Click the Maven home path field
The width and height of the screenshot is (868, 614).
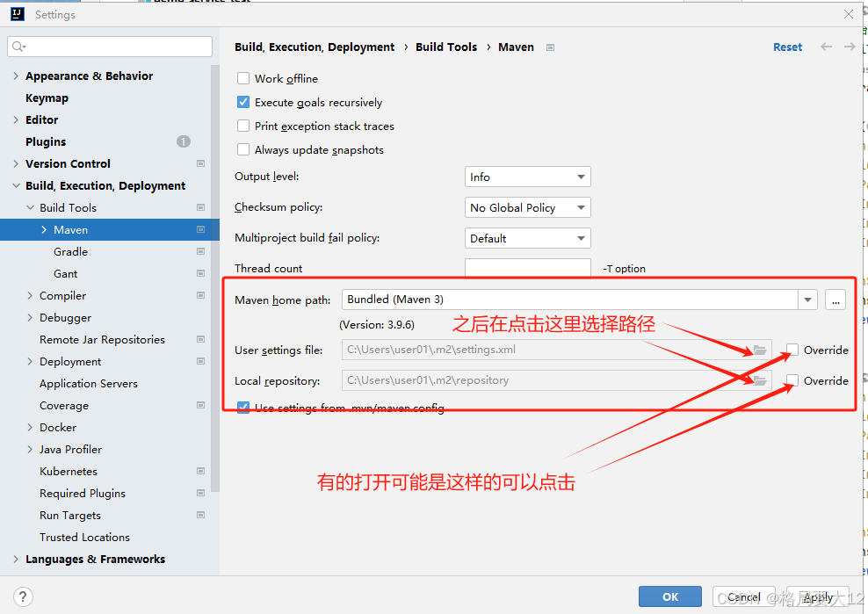pyautogui.click(x=569, y=300)
